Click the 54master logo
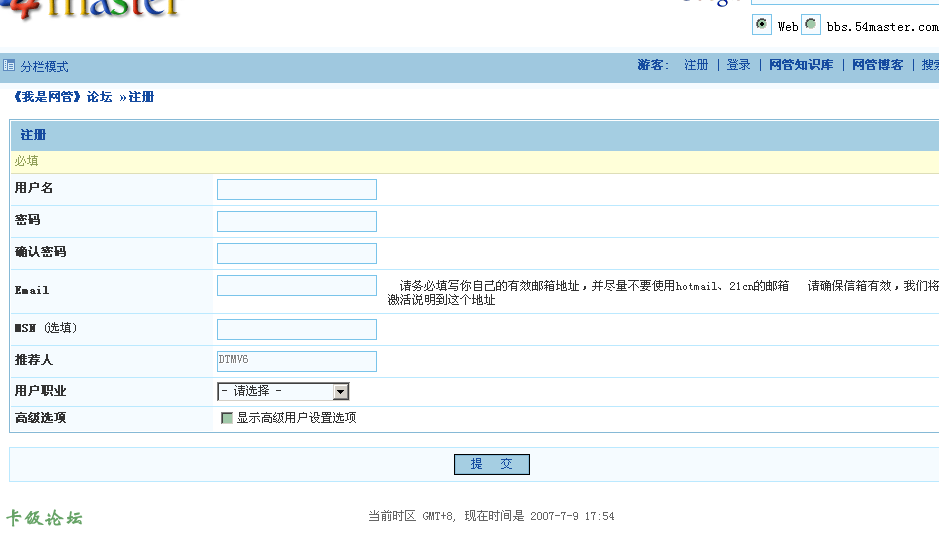The width and height of the screenshot is (939, 533). coord(90,9)
